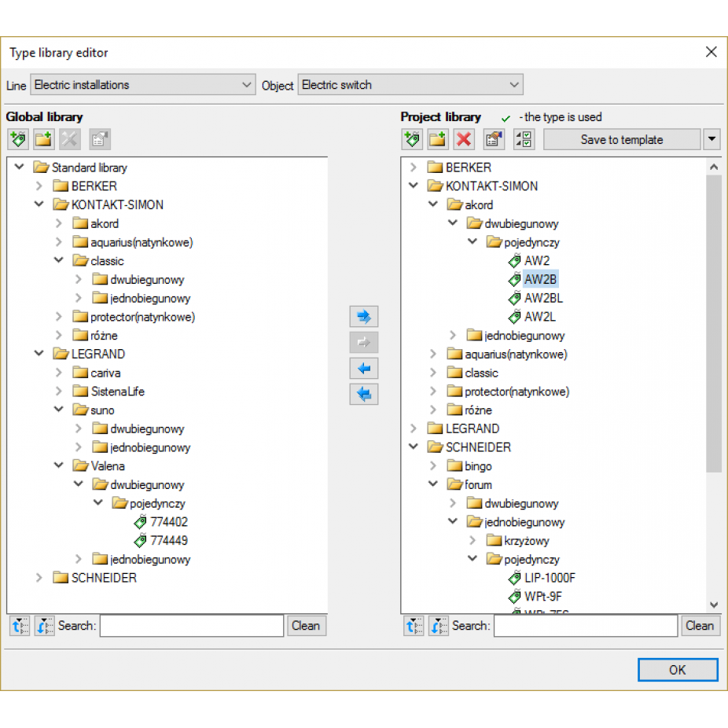Move selection to global with single left arrow

point(363,369)
